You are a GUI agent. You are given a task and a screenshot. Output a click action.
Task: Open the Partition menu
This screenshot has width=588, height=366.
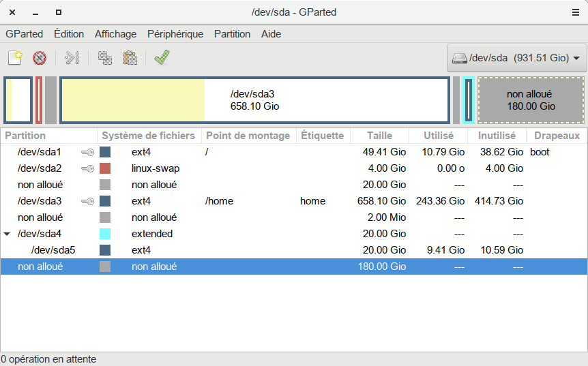click(x=232, y=34)
